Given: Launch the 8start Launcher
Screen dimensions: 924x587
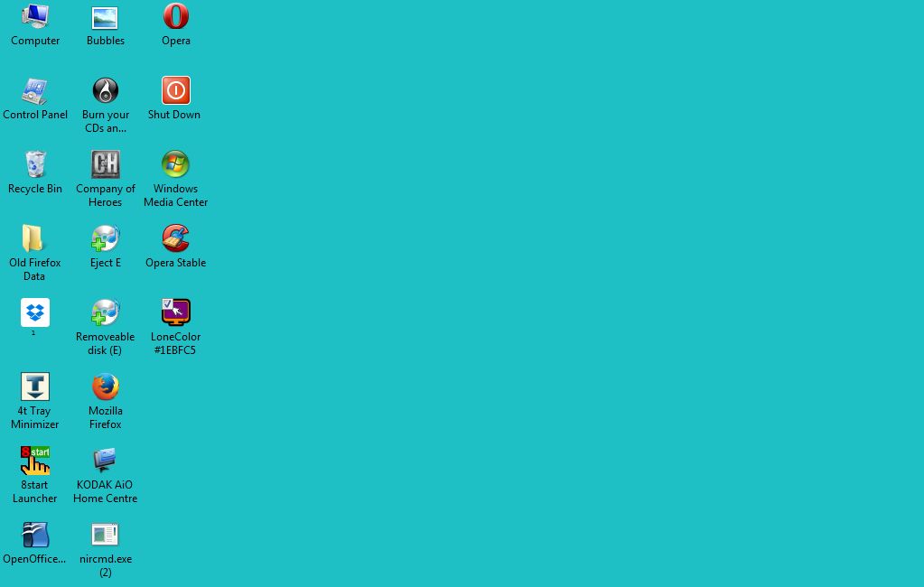Looking at the screenshot, I should (x=34, y=461).
